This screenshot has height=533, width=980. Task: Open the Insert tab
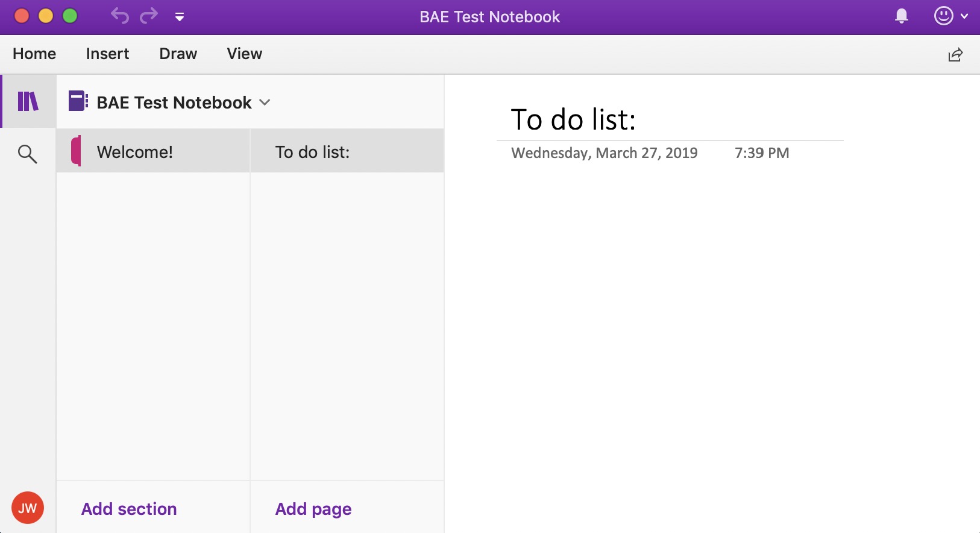[107, 54]
